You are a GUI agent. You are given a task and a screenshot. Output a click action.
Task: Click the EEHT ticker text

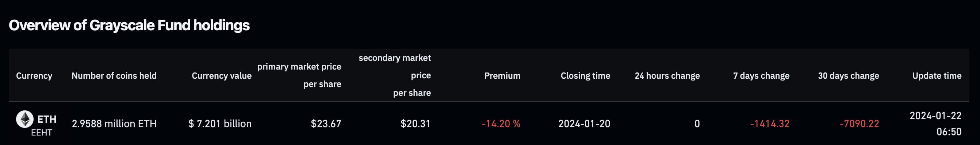pos(42,133)
